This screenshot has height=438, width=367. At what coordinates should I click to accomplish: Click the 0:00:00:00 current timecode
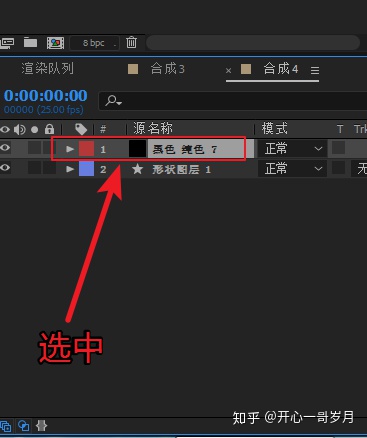pos(45,96)
